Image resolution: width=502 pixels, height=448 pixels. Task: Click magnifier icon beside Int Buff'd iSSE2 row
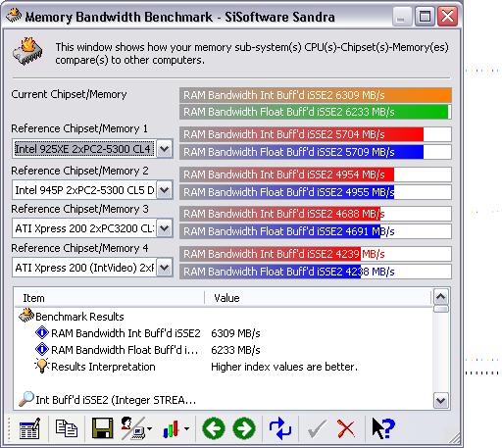[x=26, y=399]
